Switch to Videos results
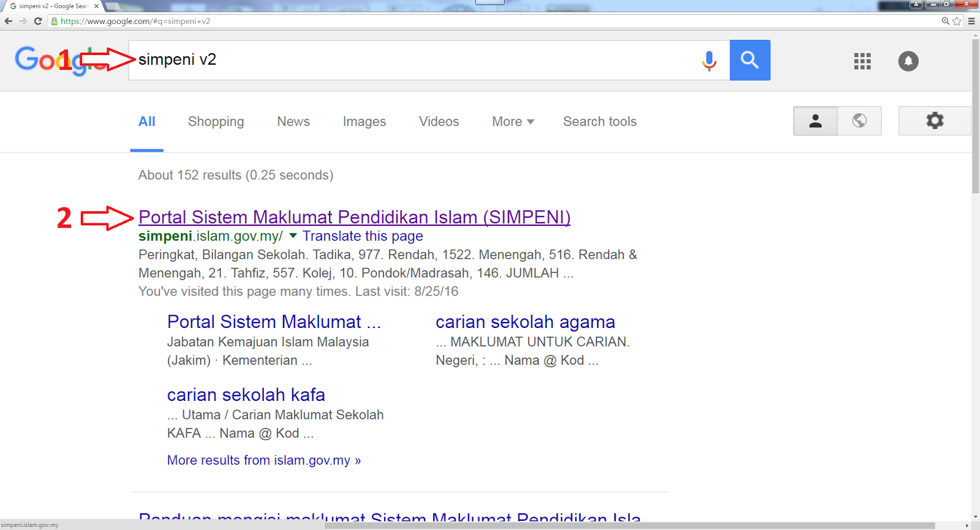 tap(439, 121)
